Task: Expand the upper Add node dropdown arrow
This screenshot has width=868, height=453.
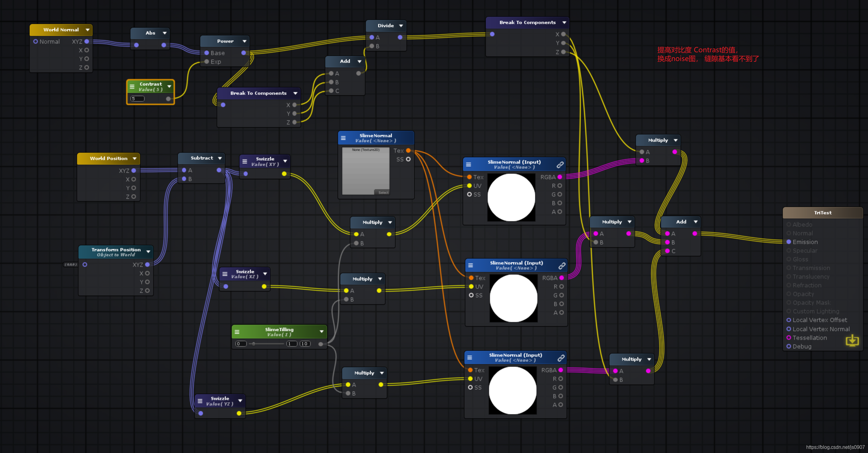Action: [x=359, y=61]
